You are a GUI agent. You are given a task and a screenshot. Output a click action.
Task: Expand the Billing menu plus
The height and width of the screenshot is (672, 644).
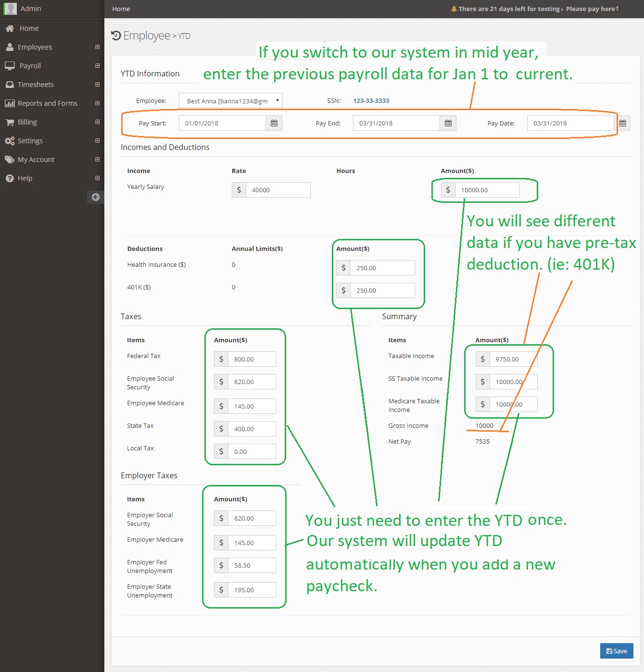(97, 122)
